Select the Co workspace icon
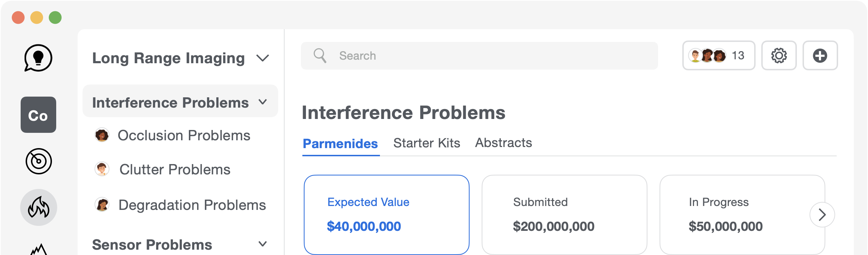This screenshot has width=868, height=255. click(x=38, y=115)
